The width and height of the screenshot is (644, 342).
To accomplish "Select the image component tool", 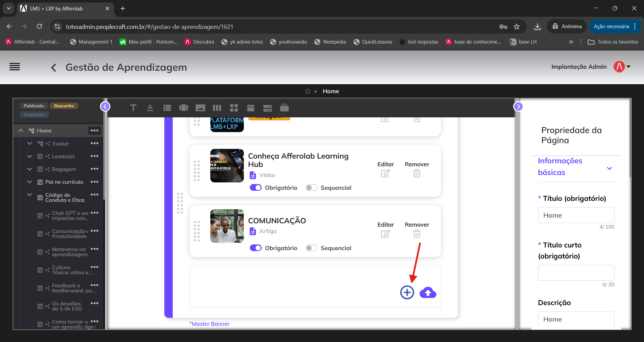I will pos(200,108).
